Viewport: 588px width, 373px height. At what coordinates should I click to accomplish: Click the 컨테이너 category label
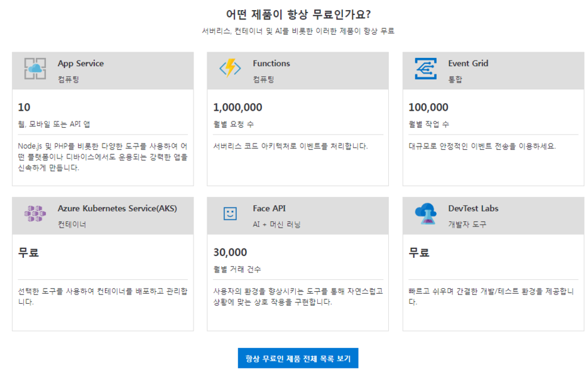pos(72,225)
